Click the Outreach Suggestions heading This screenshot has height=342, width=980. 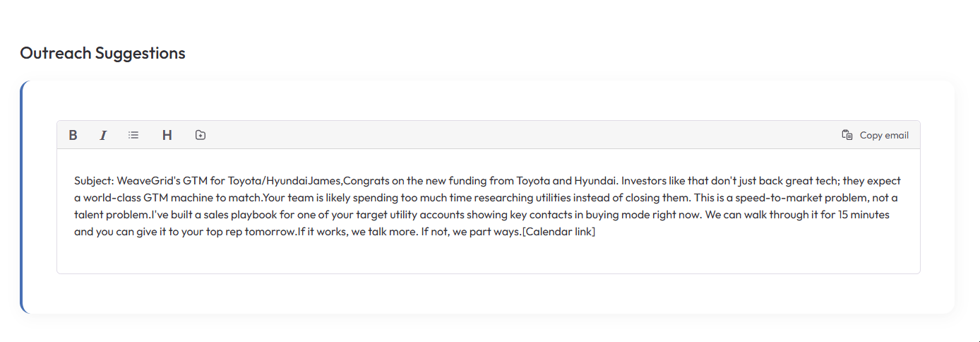(102, 53)
